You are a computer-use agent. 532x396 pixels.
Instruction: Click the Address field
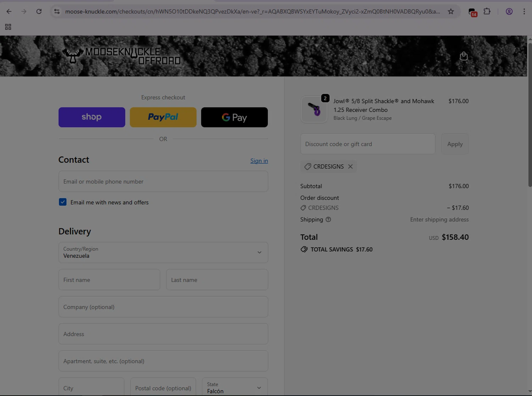163,334
